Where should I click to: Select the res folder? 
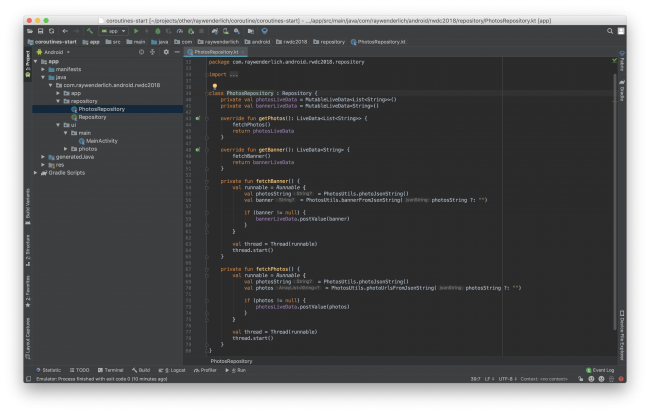(56, 165)
